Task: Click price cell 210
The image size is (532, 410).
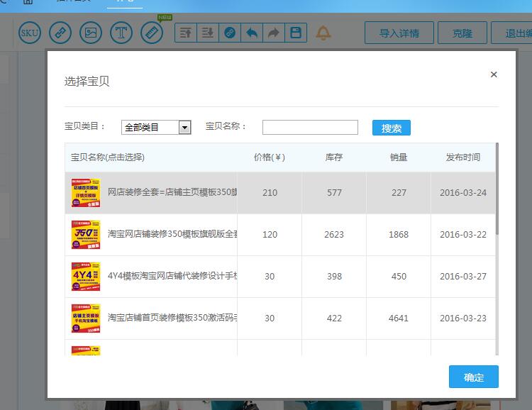Action: click(270, 193)
